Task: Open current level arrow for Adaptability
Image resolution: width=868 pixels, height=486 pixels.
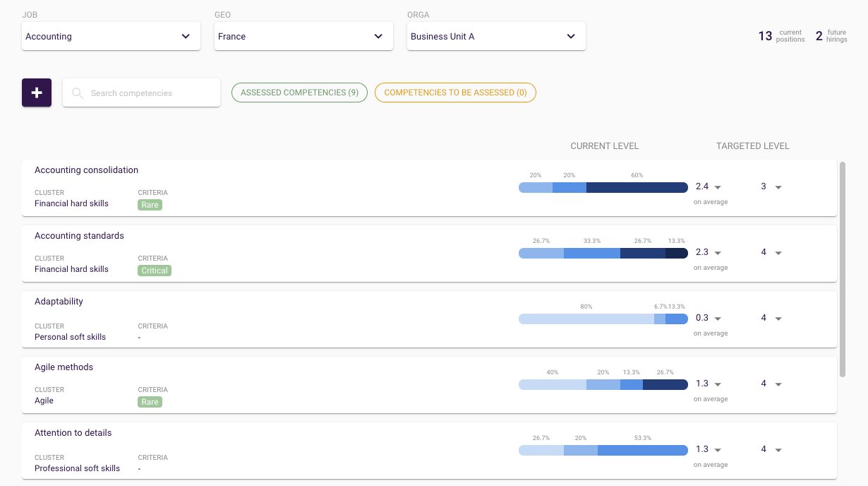Action: (718, 319)
